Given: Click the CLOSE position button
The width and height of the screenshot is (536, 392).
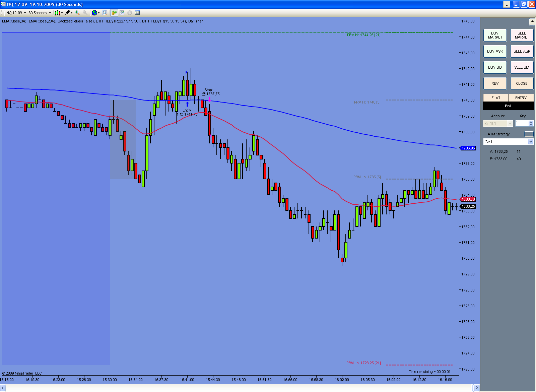Looking at the screenshot, I should click(x=522, y=83).
